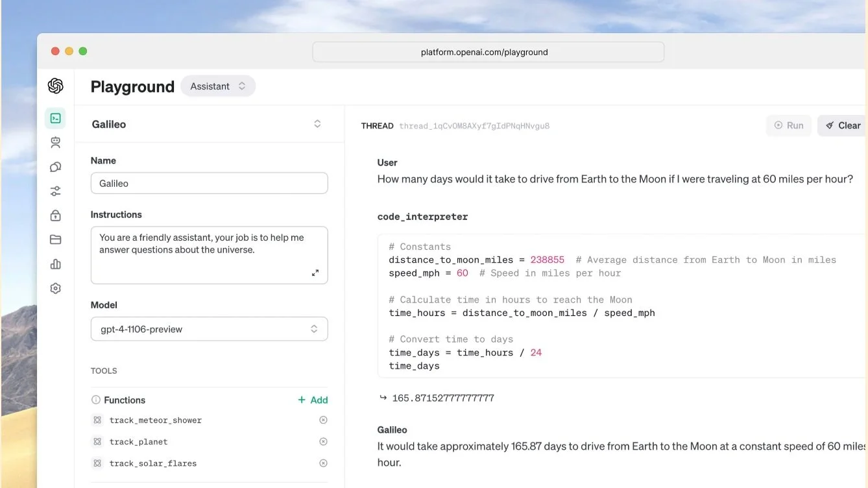Open the gear Settings sidebar icon
Image resolution: width=868 pixels, height=488 pixels.
pos(55,288)
